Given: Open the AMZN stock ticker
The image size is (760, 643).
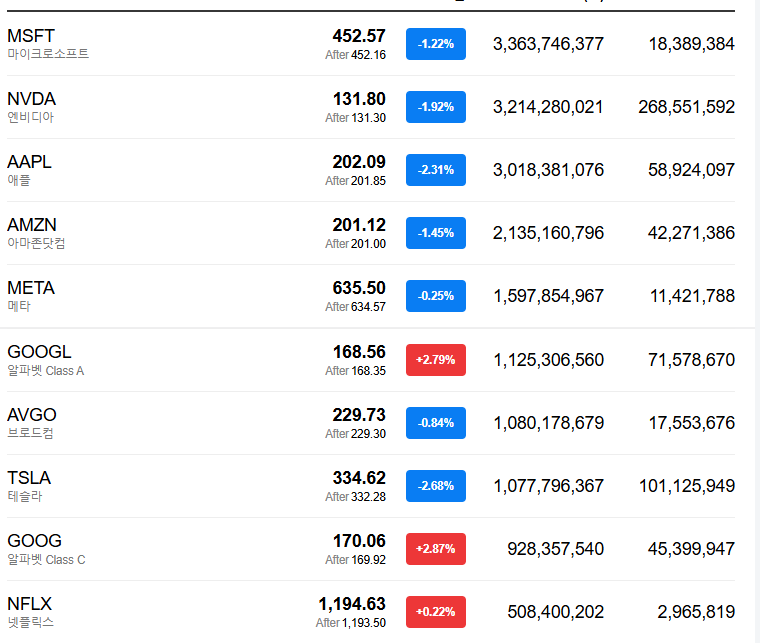Looking at the screenshot, I should (x=32, y=225).
